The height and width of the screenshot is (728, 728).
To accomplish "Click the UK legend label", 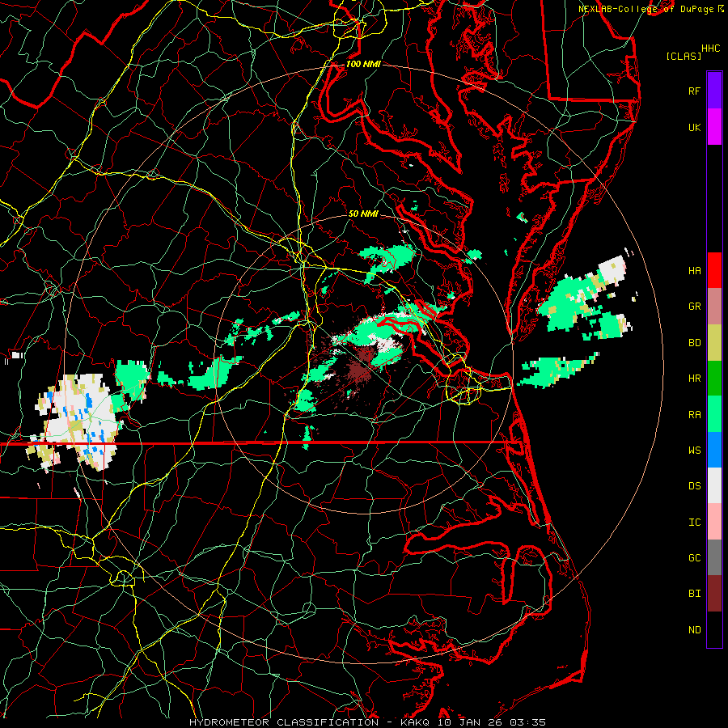I will click(694, 127).
